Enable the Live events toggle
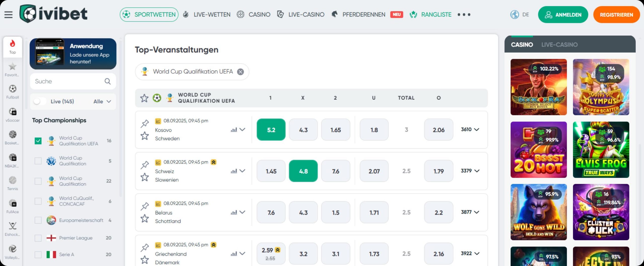Screen dimensions: 644x266 [39, 101]
